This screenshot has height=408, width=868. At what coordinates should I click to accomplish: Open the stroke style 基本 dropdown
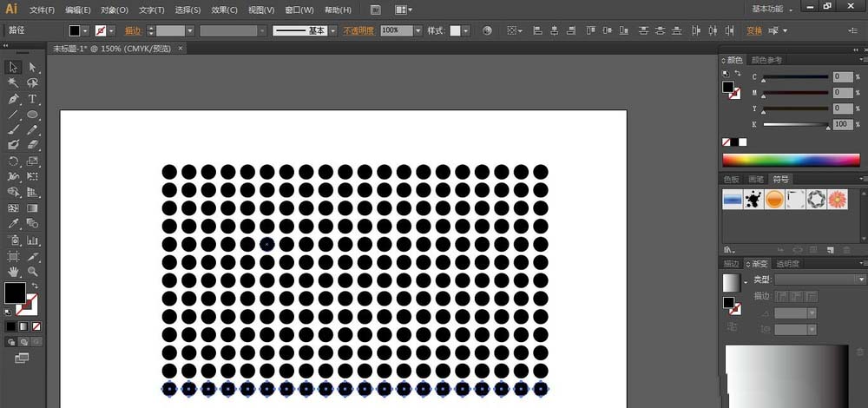coord(333,30)
